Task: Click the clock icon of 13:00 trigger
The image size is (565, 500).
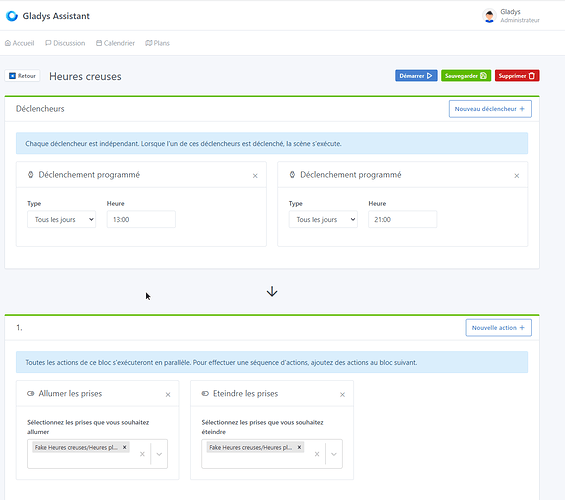Action: coord(31,175)
